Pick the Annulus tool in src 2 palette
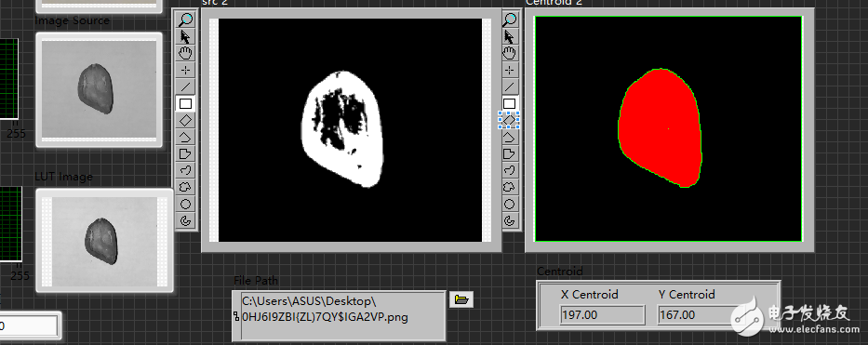 pos(185,221)
